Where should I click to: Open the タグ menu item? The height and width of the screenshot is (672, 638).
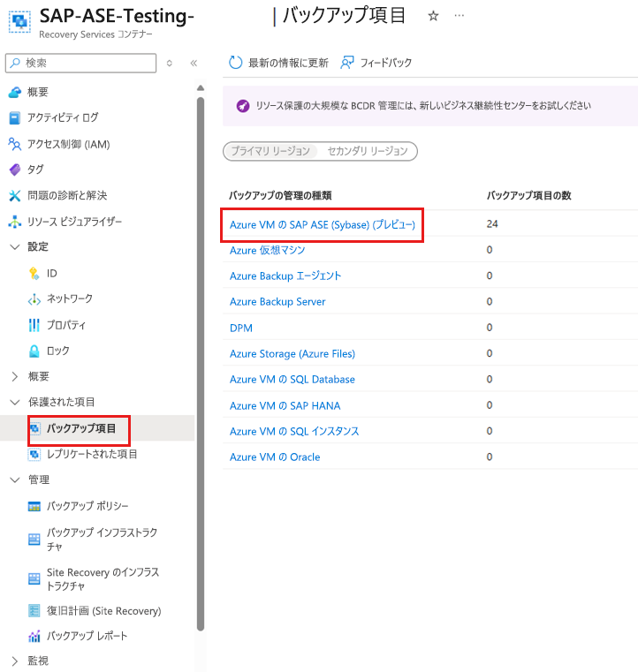pyautogui.click(x=35, y=170)
